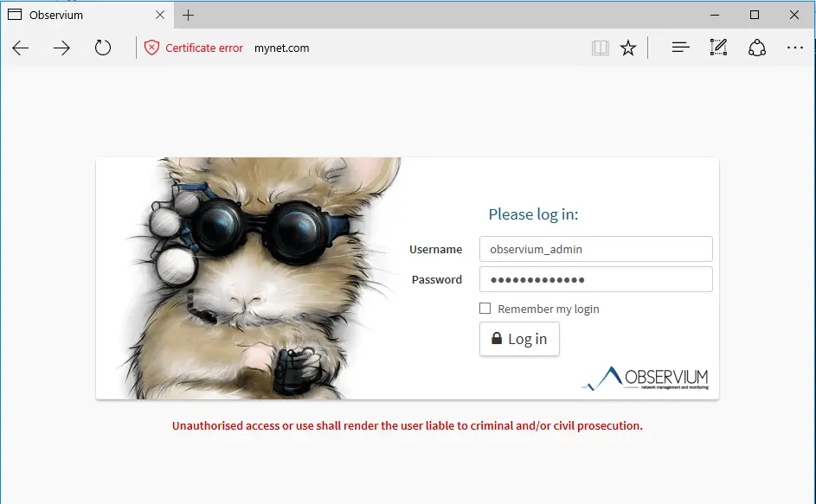Go forward to the next page
Viewport: 816px width, 504px height.
tap(61, 48)
